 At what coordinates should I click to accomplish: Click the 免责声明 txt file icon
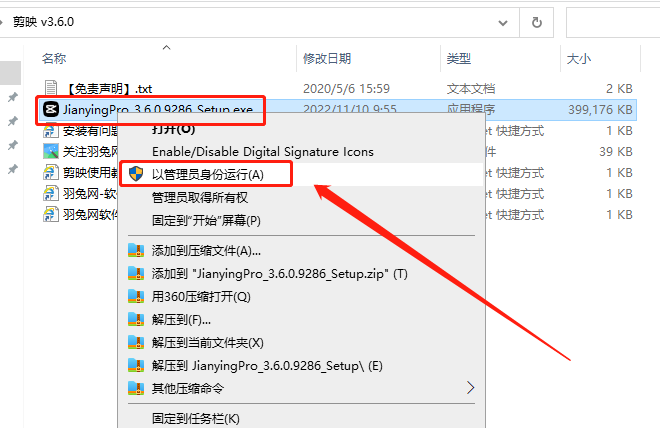click(51, 88)
